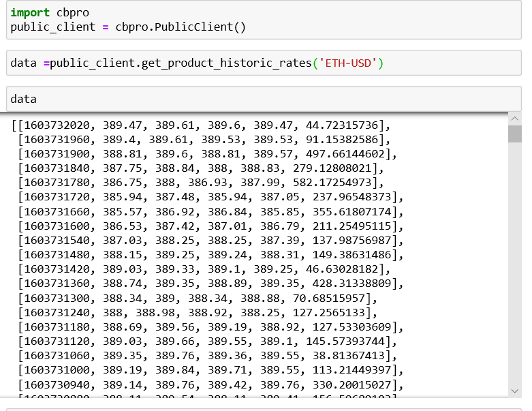Click timestamp 1603731660 in the output
Viewport: 532px width, 411px height.
(x=57, y=212)
